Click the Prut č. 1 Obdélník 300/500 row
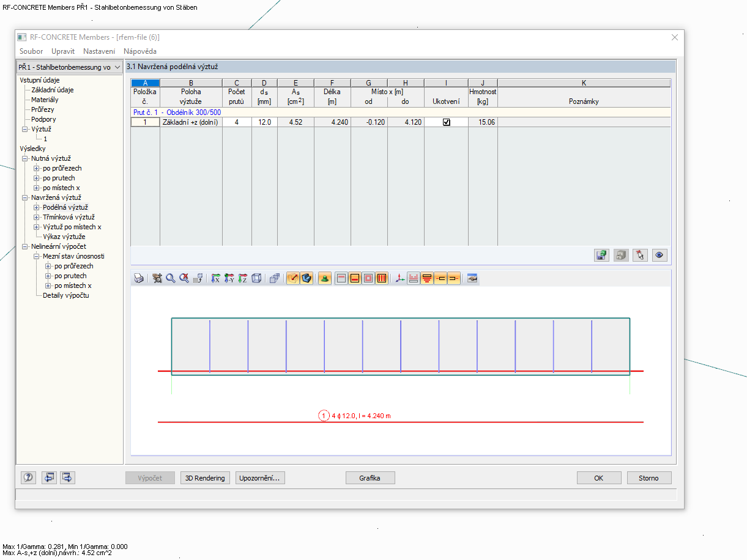 tap(401, 112)
